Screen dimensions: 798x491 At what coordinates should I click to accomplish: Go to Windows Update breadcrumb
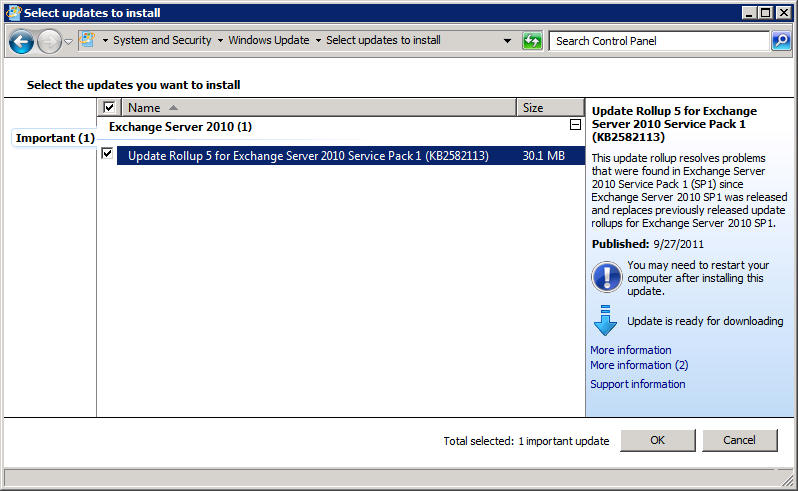269,40
